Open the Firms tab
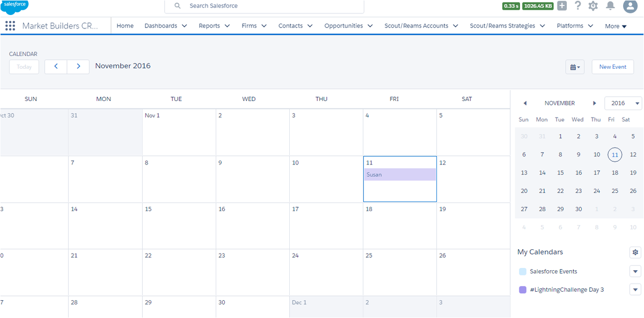644x318 pixels. coord(249,26)
